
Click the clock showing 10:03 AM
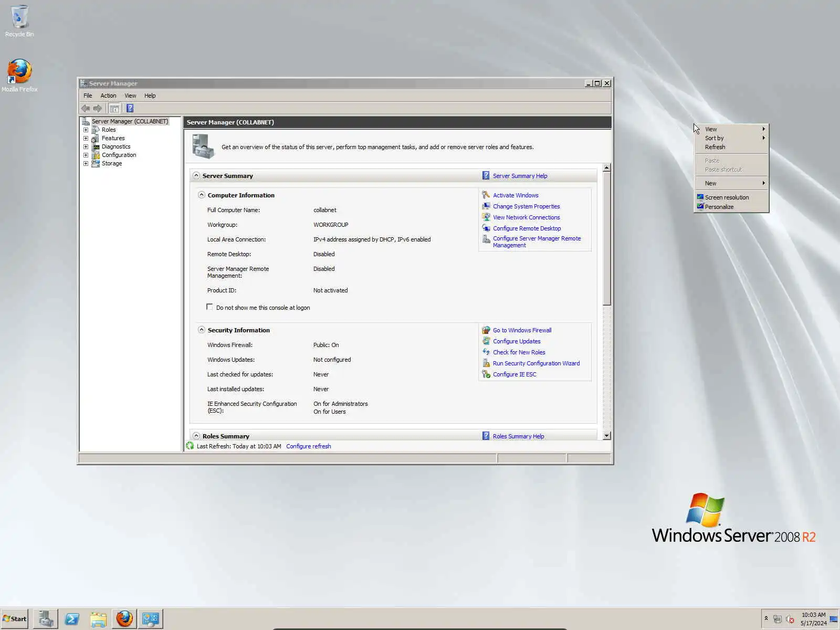tap(813, 615)
